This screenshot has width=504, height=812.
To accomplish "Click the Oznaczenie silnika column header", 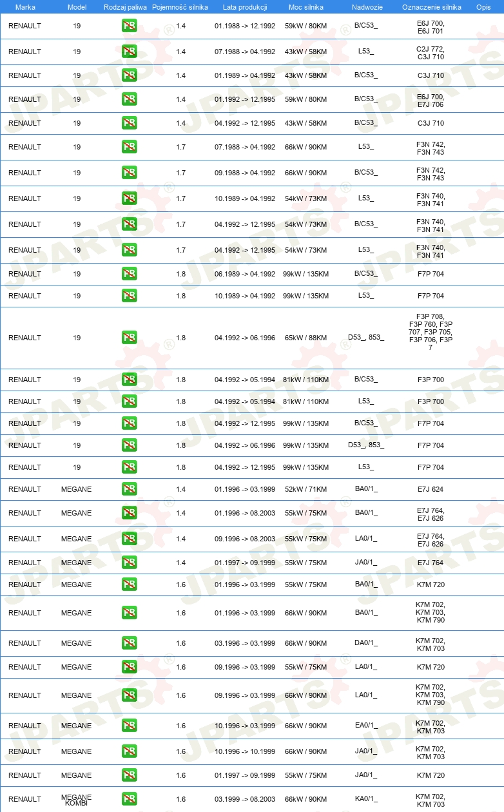I will click(431, 7).
